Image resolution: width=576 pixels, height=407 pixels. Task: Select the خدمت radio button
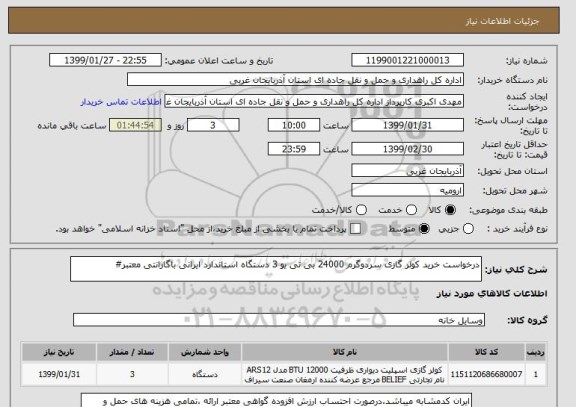coord(411,210)
